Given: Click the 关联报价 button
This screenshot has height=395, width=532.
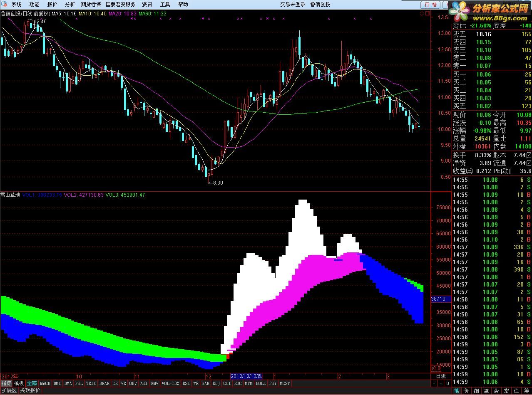Looking at the screenshot, I should 30,391.
